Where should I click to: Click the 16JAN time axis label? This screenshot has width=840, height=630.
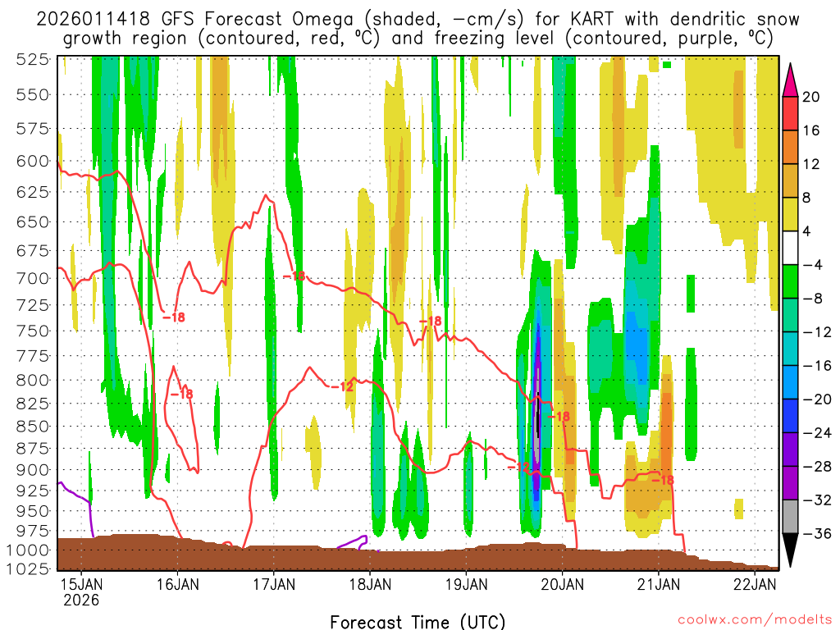pos(177,584)
